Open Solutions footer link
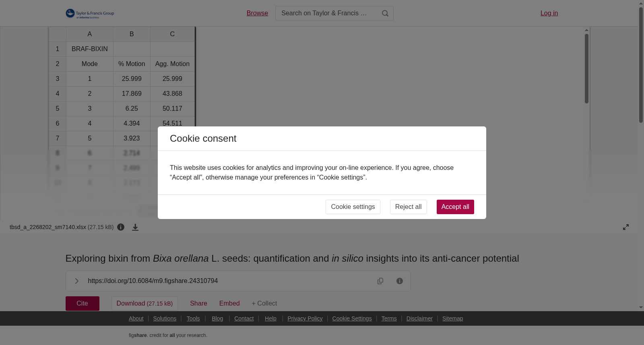 click(x=165, y=318)
